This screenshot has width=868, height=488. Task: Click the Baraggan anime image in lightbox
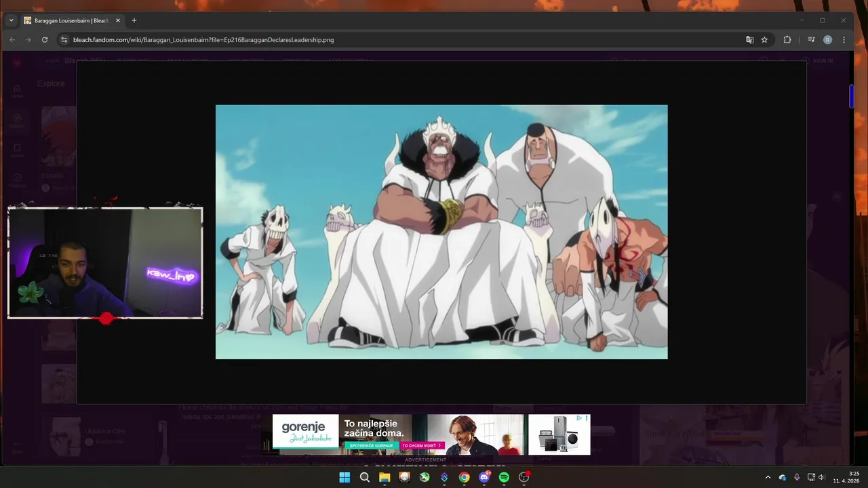[x=441, y=232]
